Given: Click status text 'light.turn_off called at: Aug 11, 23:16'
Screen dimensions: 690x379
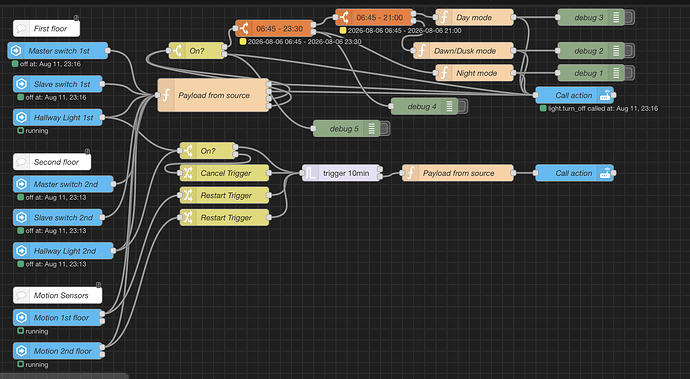Looking at the screenshot, I should click(603, 108).
